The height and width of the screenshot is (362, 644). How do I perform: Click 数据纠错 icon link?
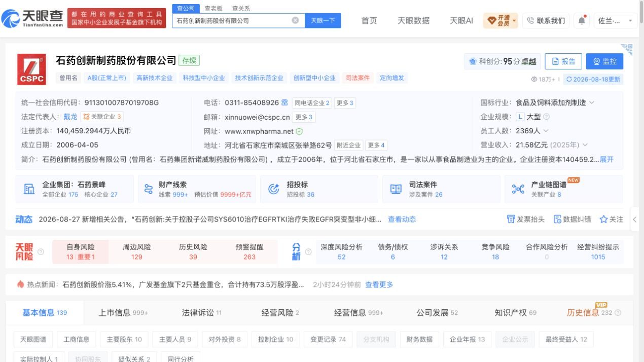click(x=572, y=219)
